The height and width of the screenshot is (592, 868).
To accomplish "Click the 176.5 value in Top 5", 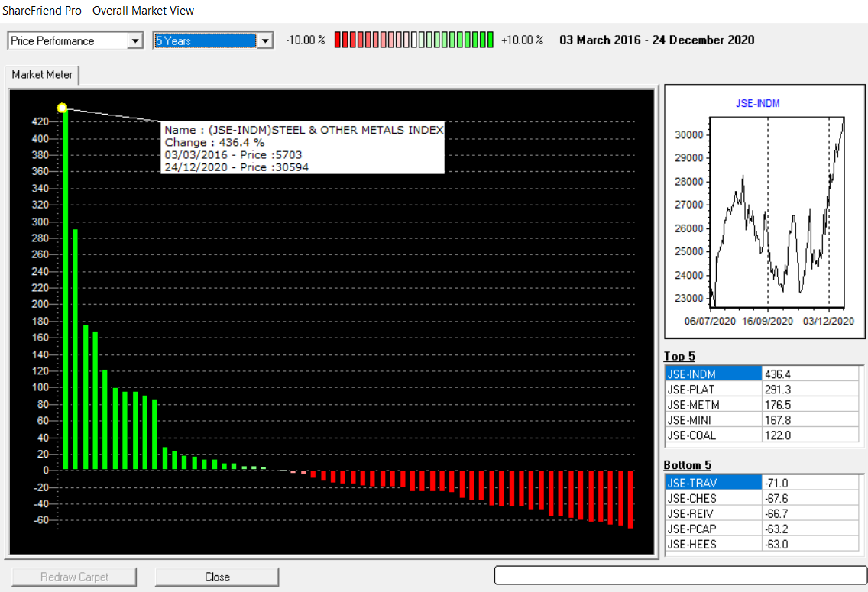I will click(x=811, y=405).
